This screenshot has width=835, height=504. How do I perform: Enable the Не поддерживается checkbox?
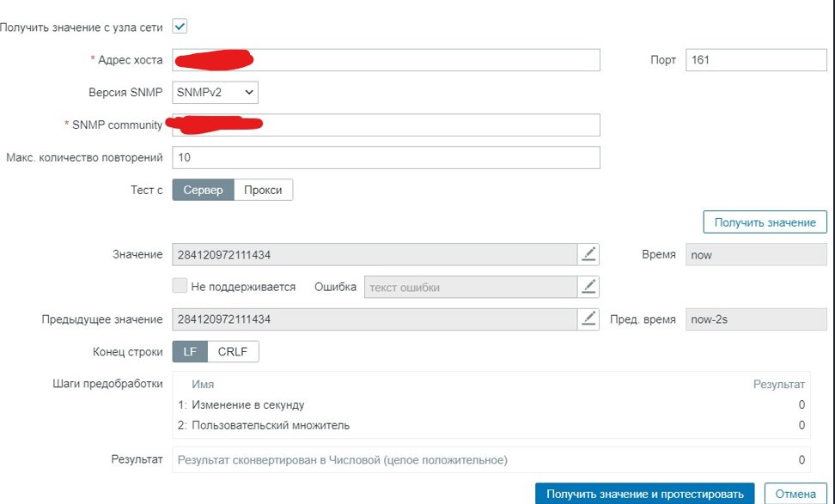coord(180,287)
